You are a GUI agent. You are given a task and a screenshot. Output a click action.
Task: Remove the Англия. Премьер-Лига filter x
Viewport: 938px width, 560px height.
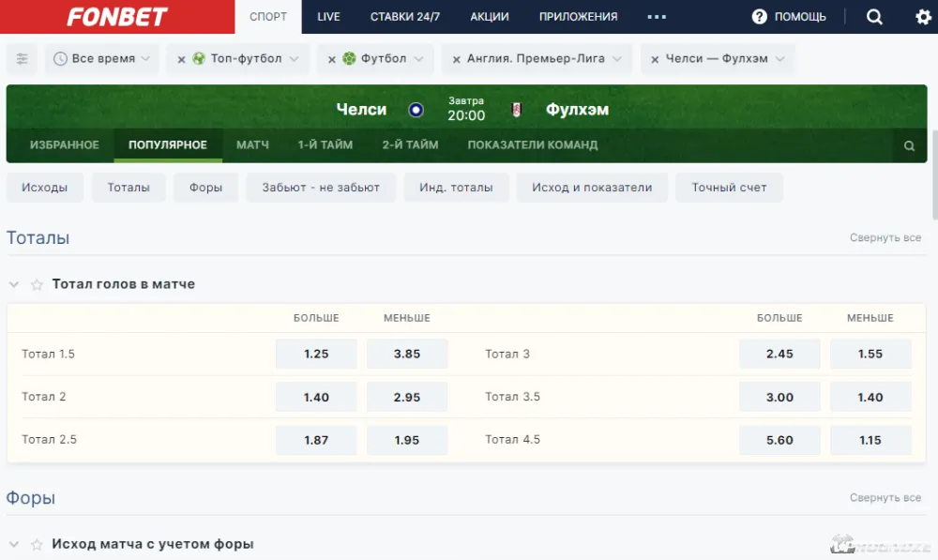point(457,59)
